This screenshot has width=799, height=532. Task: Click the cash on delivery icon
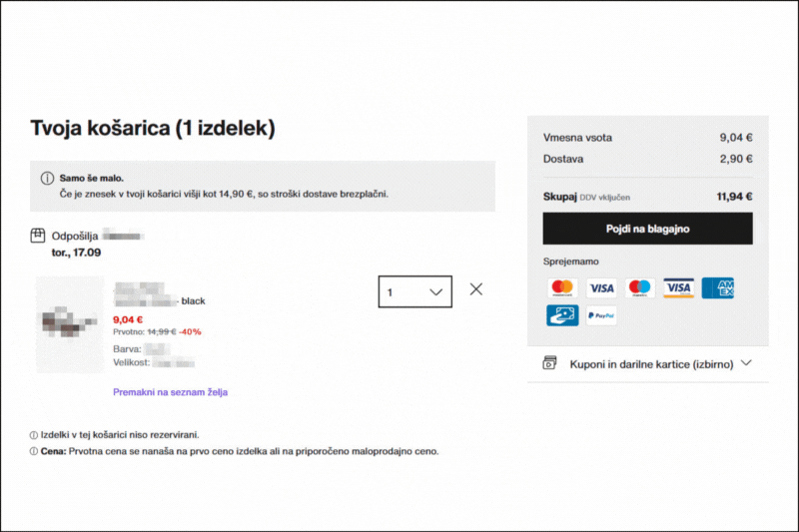[x=562, y=315]
